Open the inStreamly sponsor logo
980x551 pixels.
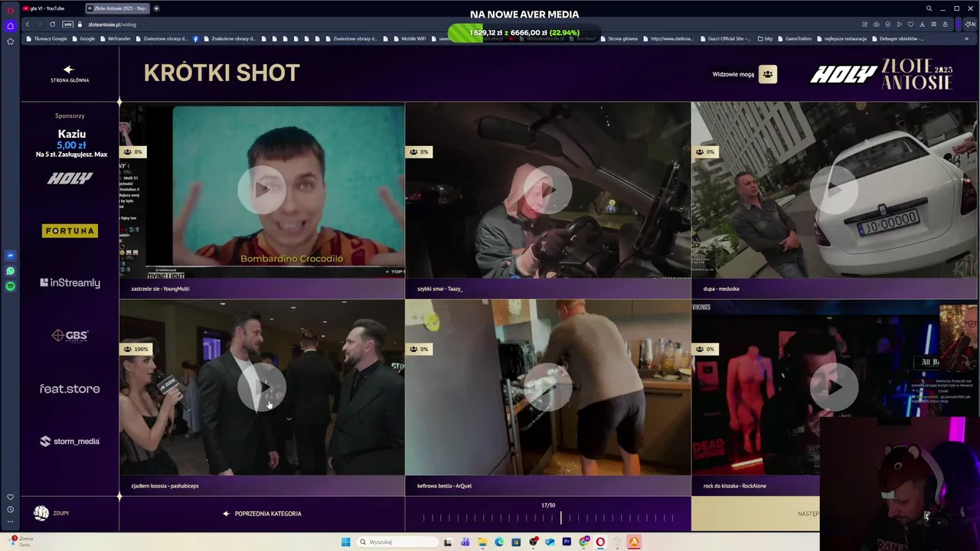point(70,282)
